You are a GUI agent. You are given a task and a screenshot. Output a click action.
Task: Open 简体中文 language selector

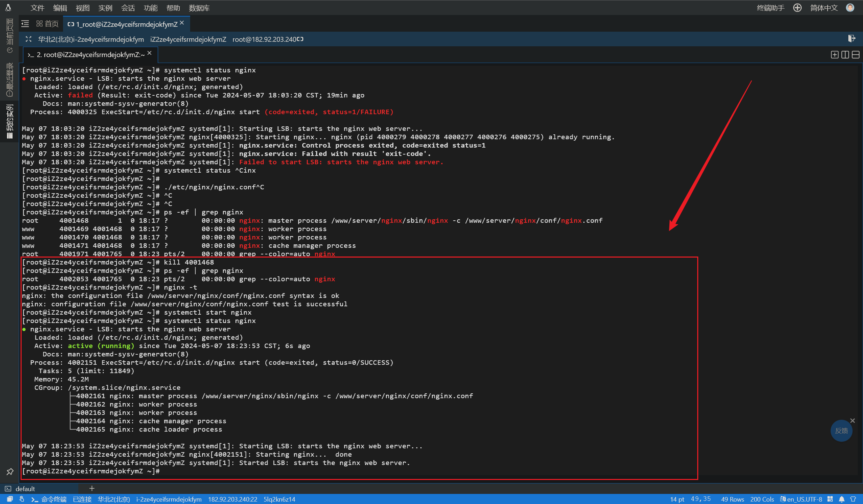tap(824, 8)
